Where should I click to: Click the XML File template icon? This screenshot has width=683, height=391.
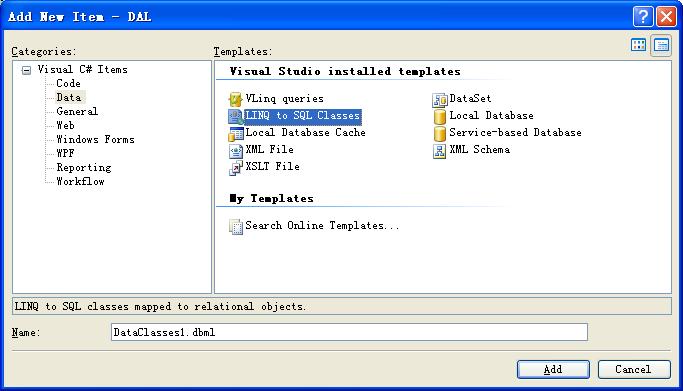tap(235, 150)
